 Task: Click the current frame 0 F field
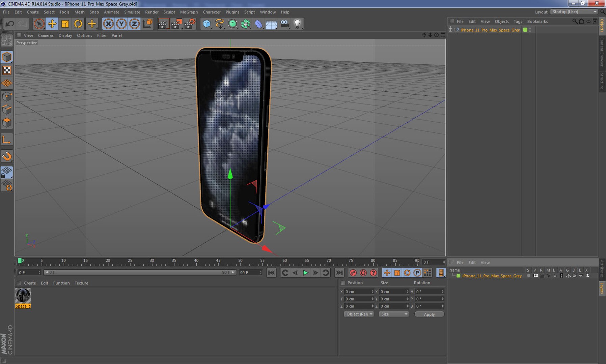click(x=29, y=272)
